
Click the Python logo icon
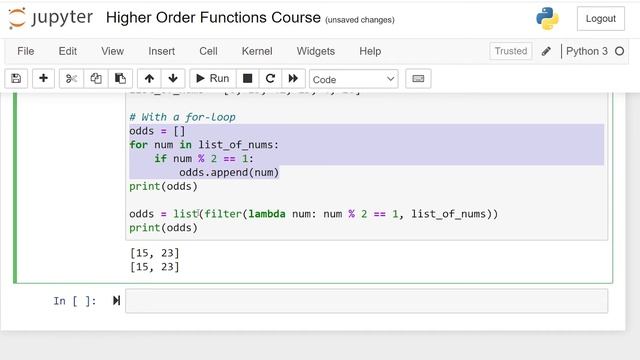pos(547,19)
